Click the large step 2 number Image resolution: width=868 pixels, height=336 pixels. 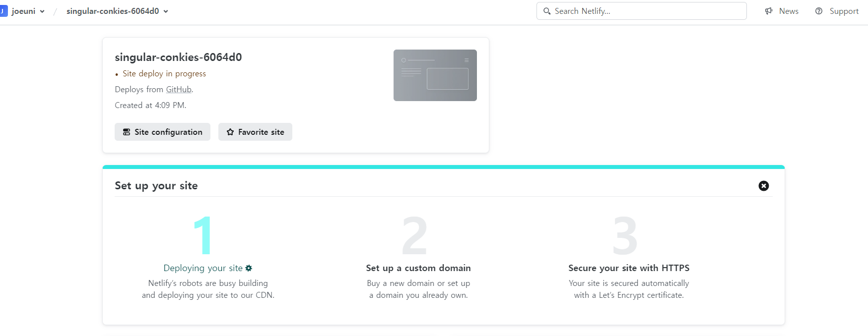414,235
